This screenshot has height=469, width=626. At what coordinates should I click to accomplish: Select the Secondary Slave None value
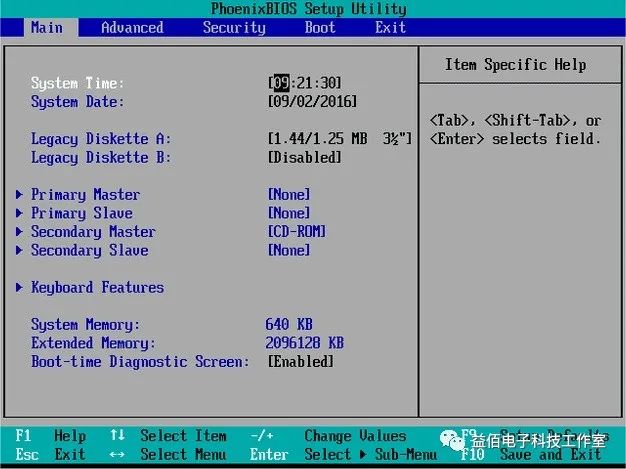pyautogui.click(x=289, y=250)
